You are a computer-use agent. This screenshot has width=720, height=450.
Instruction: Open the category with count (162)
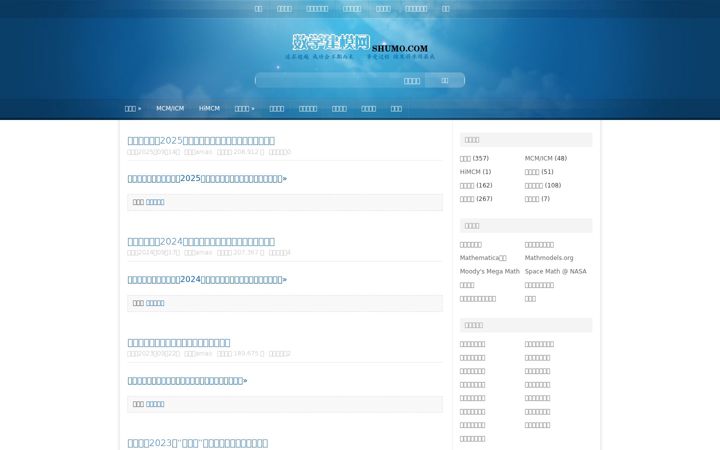click(476, 186)
